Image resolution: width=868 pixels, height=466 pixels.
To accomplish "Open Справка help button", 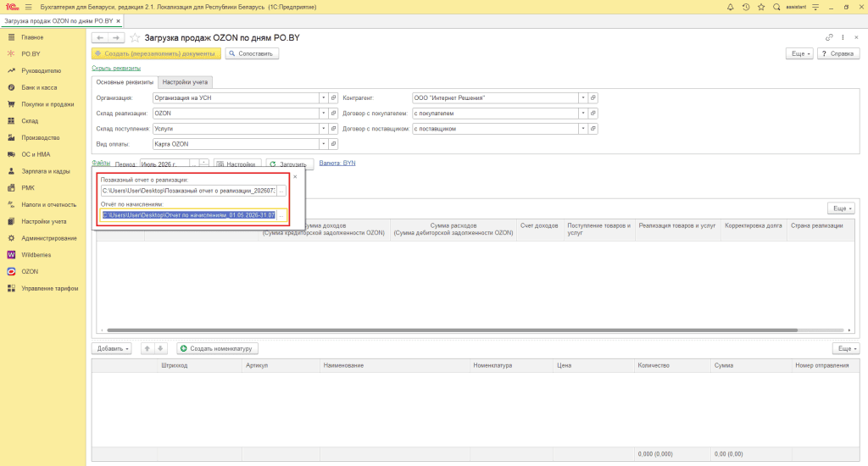I will (x=838, y=53).
